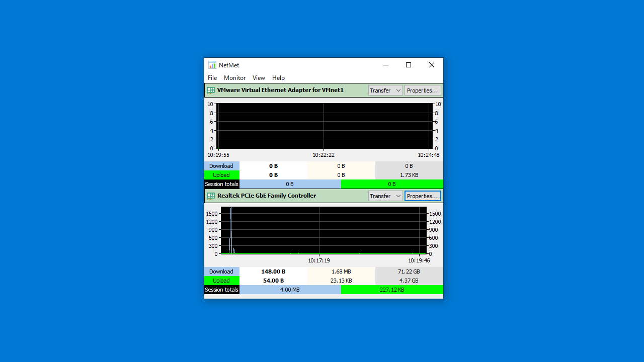Click the Realtek adapter network card icon
644x362 pixels.
click(211, 196)
